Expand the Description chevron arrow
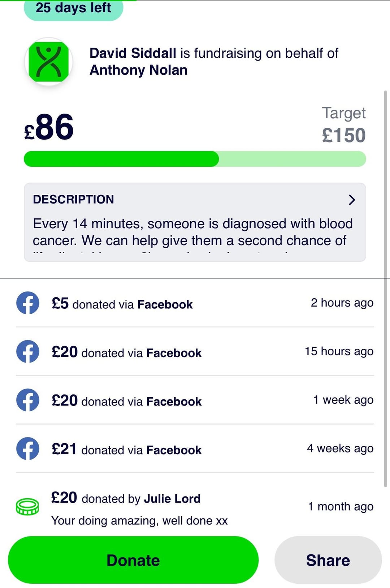The height and width of the screenshot is (588, 390). point(352,199)
